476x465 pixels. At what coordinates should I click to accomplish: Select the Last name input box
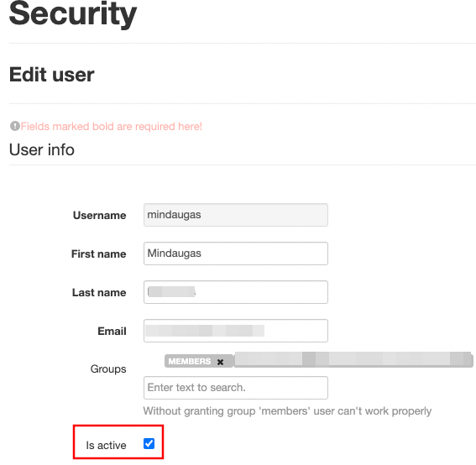tap(236, 292)
